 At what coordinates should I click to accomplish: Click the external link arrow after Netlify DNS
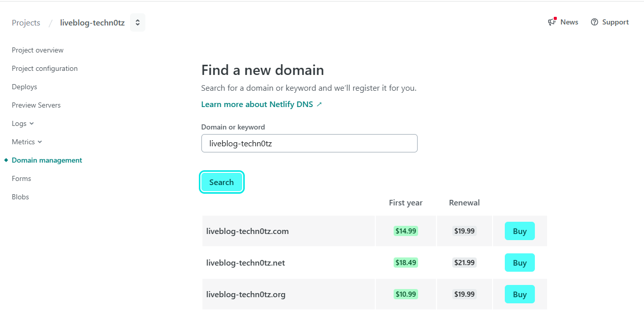click(319, 104)
